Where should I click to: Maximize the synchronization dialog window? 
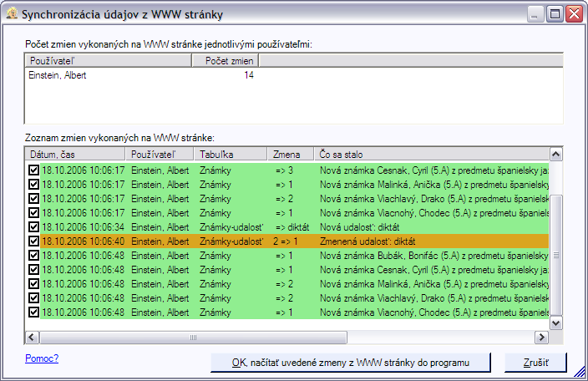555,14
